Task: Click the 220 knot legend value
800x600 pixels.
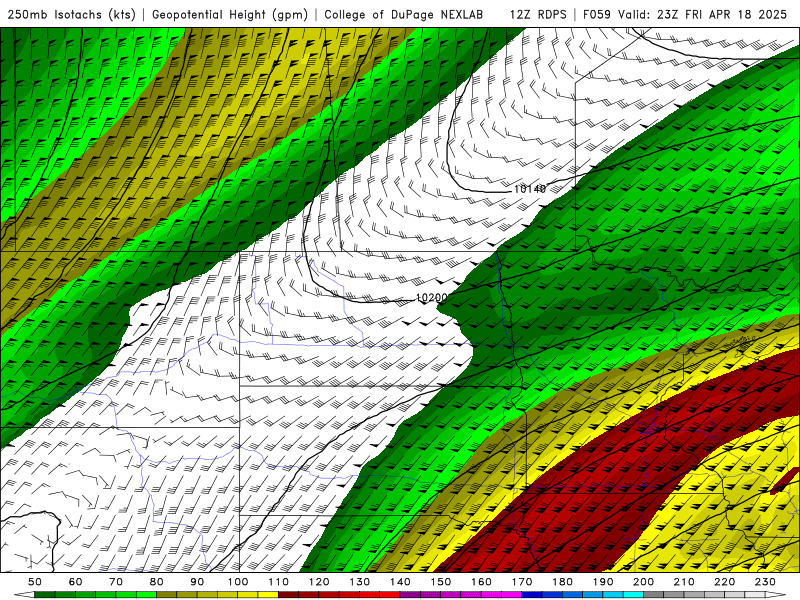Action: tap(724, 582)
